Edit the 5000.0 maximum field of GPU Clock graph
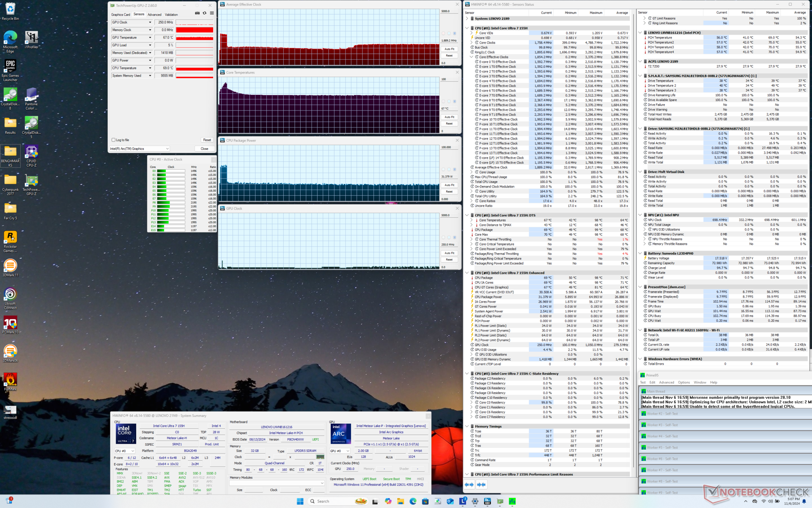 click(x=449, y=215)
